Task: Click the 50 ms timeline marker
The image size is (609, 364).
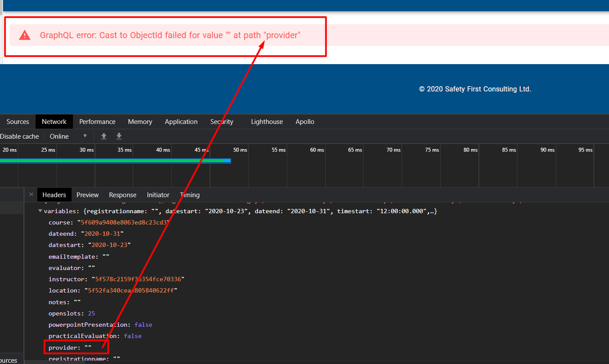Action: (240, 149)
